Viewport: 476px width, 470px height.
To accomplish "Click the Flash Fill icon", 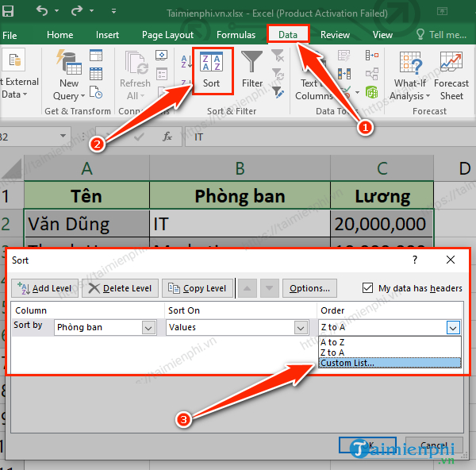I will (x=344, y=56).
